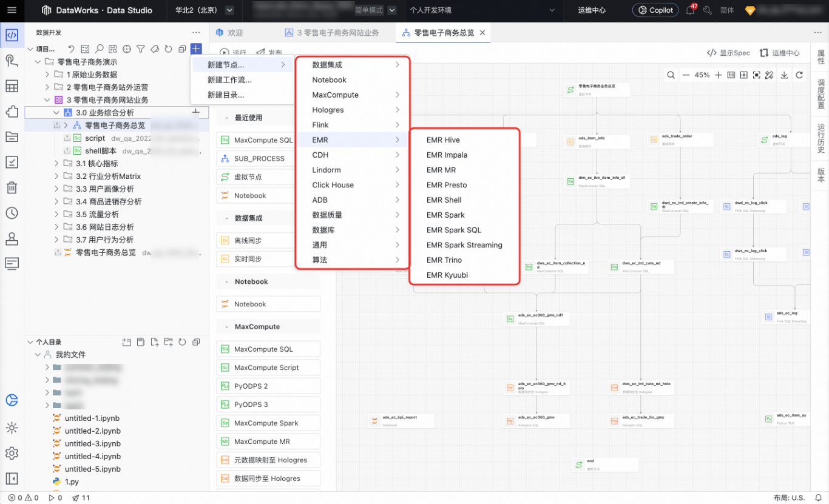This screenshot has width=829, height=504.
Task: Collapse all folders in project directory
Action: [x=182, y=49]
